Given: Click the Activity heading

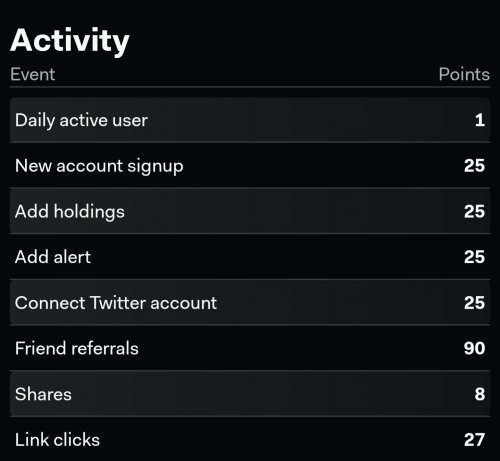Looking at the screenshot, I should (70, 41).
